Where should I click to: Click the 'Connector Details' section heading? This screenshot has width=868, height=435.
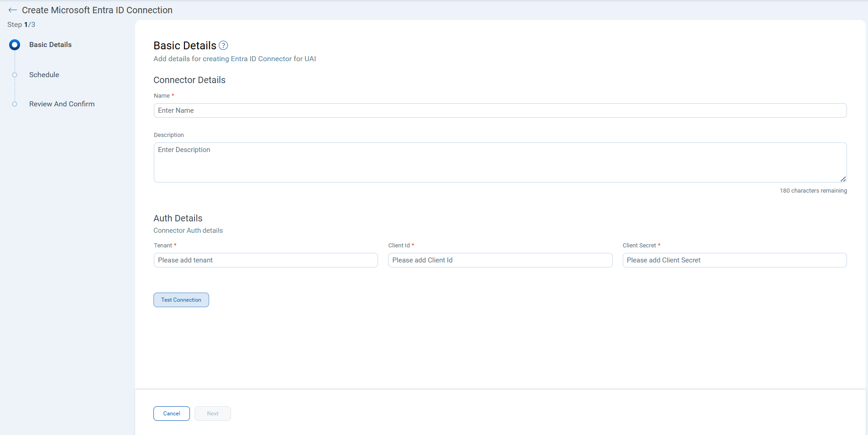(x=189, y=80)
